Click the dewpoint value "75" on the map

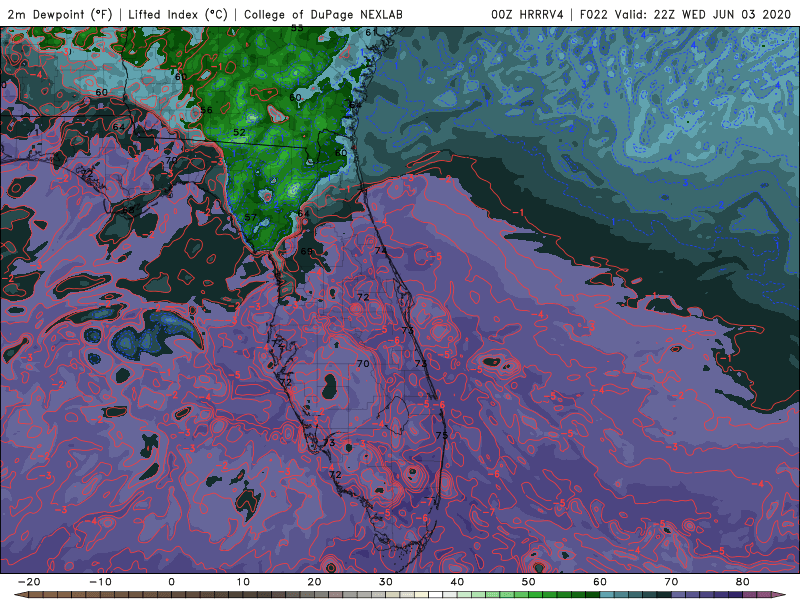442,435
